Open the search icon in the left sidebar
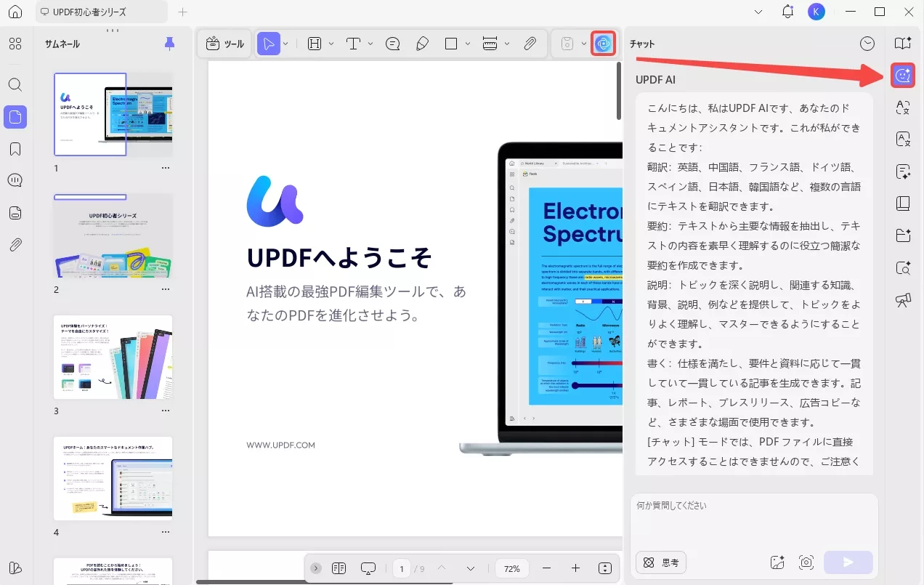The width and height of the screenshot is (924, 585). (15, 84)
